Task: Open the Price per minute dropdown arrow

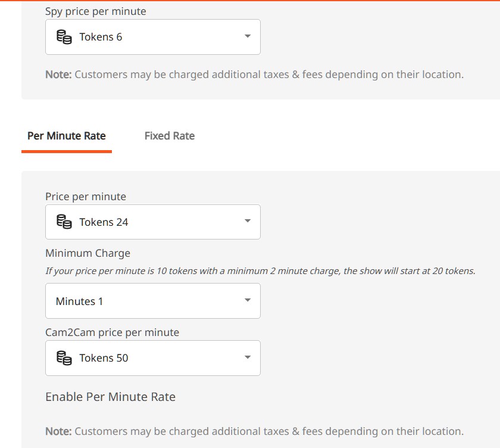Action: click(248, 222)
